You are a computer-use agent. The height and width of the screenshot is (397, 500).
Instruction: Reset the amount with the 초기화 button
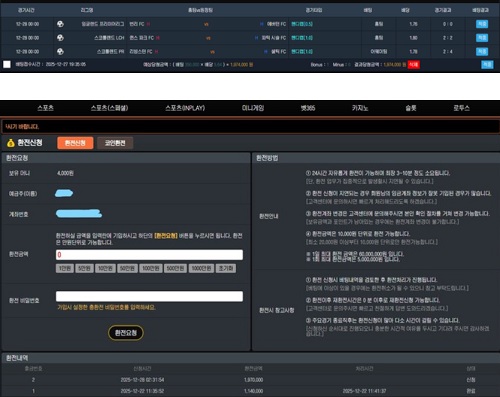pos(226,268)
